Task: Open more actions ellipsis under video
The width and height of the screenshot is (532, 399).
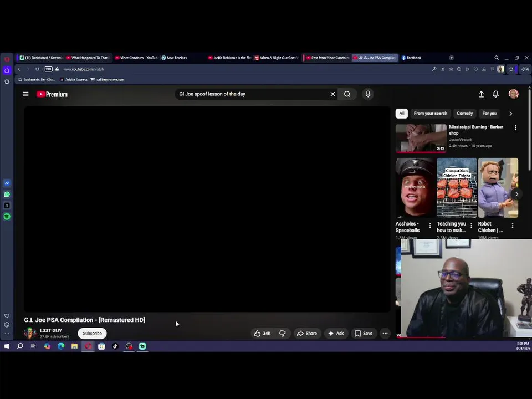Action: point(385,334)
